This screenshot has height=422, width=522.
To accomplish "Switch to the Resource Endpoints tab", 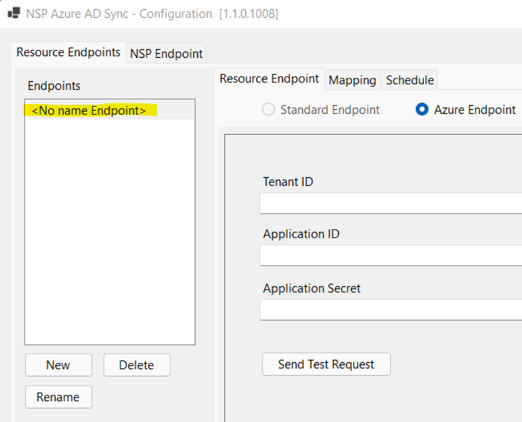I will click(x=68, y=52).
